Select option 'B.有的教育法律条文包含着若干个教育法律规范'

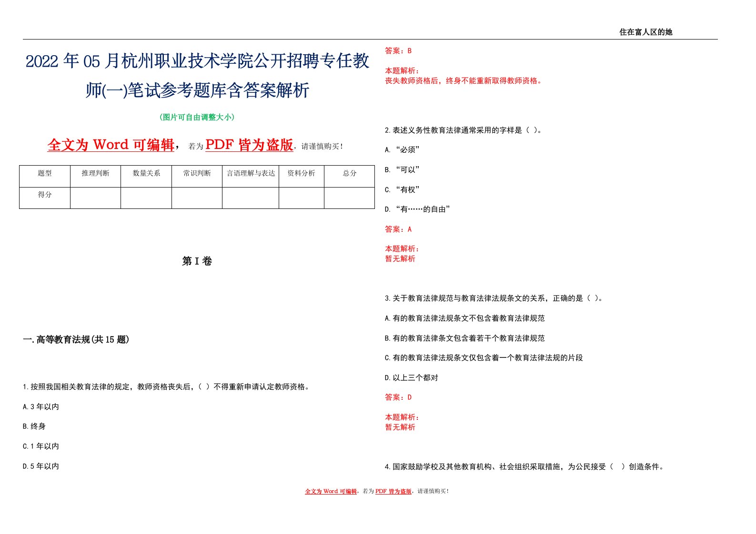point(465,338)
